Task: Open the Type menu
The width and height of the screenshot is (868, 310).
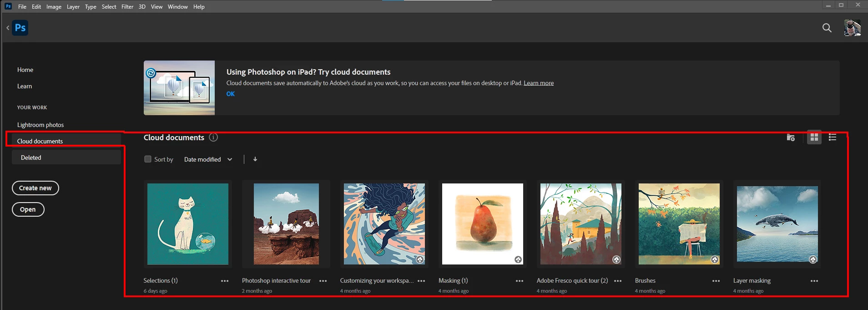Action: [91, 6]
